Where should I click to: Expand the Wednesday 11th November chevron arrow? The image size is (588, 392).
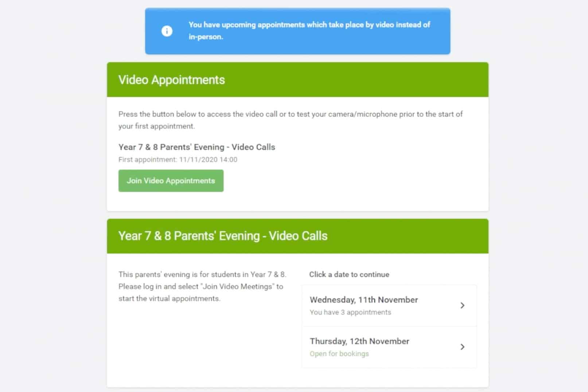(462, 305)
